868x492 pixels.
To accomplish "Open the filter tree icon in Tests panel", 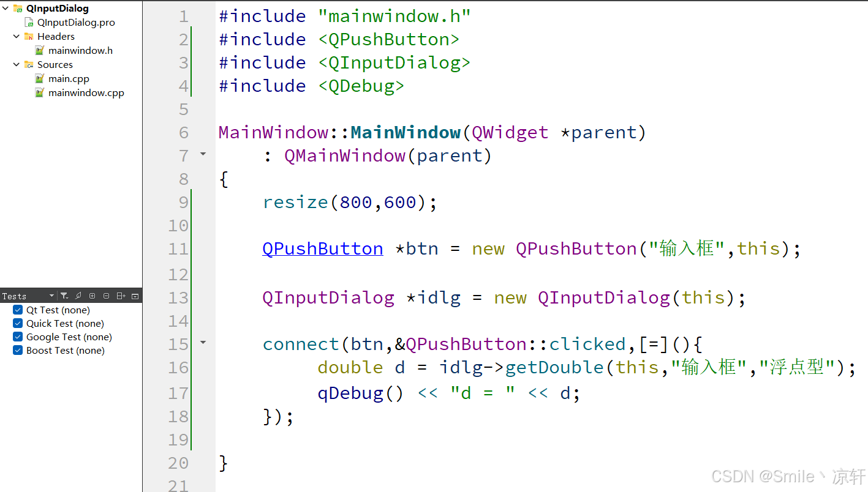I will pyautogui.click(x=64, y=296).
